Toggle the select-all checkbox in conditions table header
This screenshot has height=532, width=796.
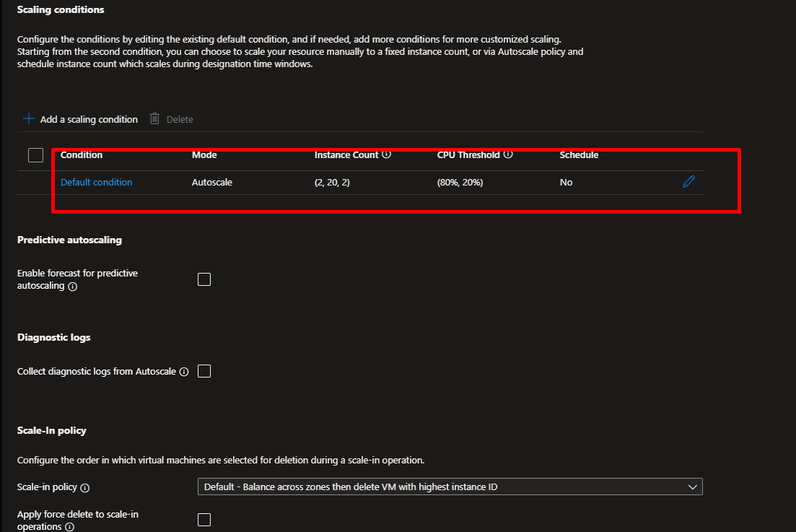35,155
